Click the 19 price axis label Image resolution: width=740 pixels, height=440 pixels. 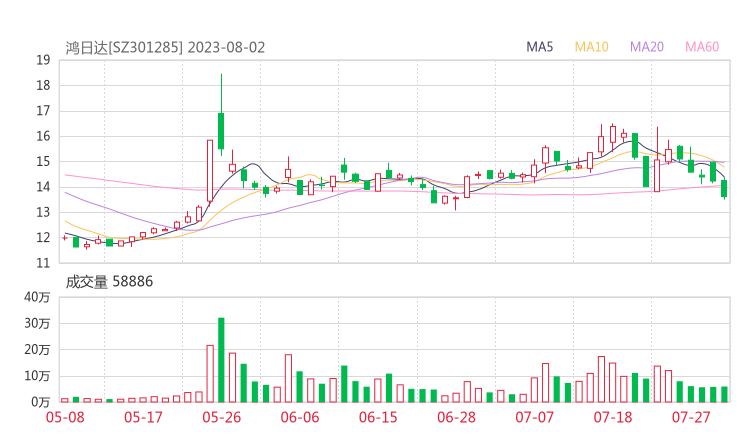tap(43, 60)
